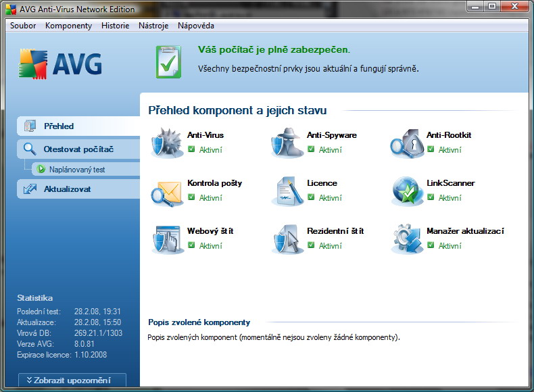Select the Přehled sidebar item
This screenshot has height=392, width=534.
pyautogui.click(x=78, y=126)
